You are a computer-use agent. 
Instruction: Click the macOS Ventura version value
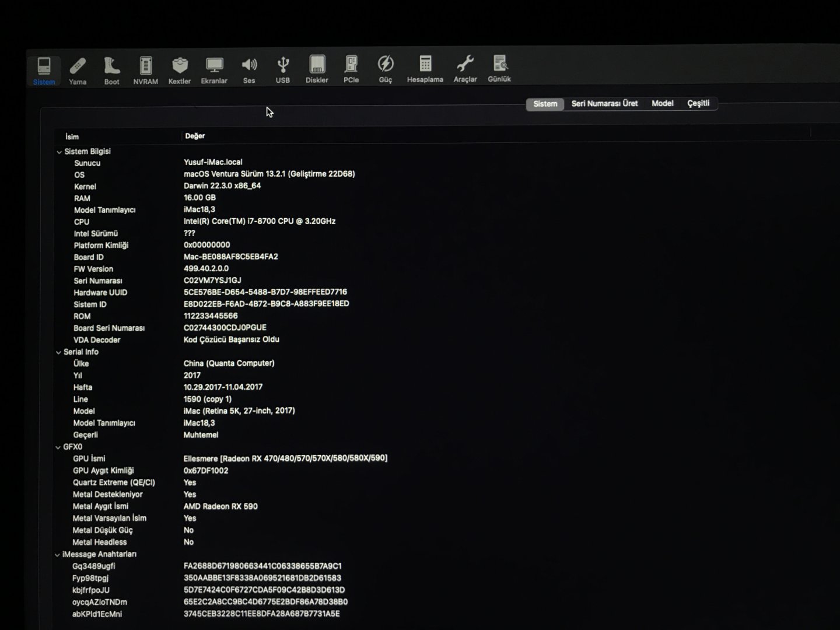[269, 174]
